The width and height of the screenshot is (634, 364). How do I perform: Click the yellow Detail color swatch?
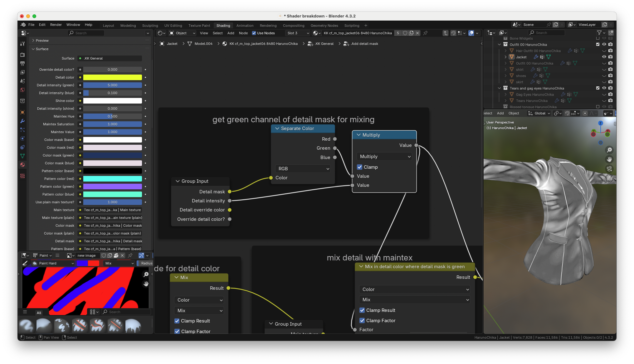pos(112,77)
